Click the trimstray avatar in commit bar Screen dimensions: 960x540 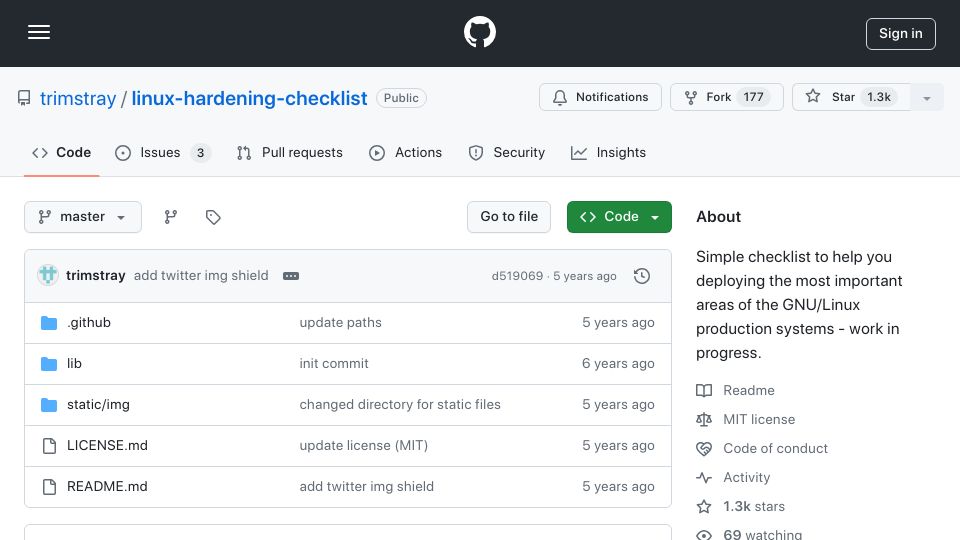coord(48,276)
